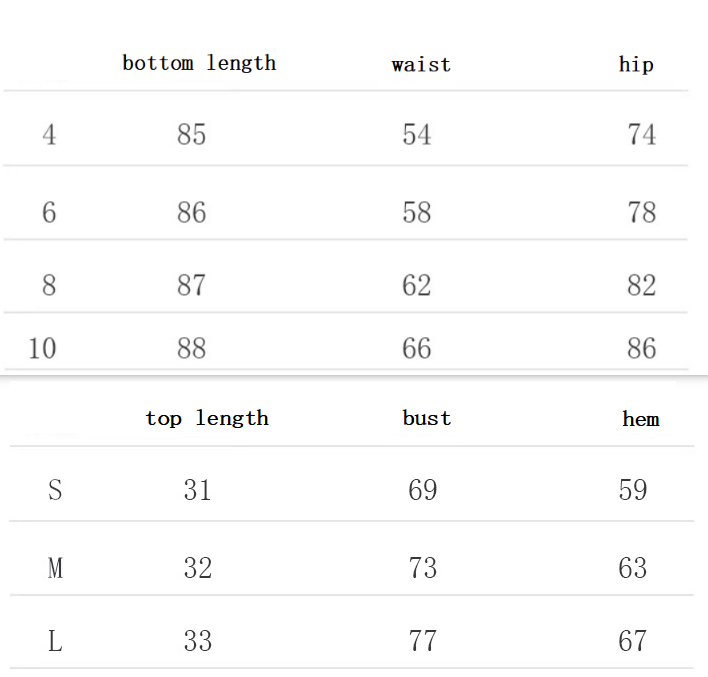This screenshot has width=708, height=677.
Task: Click the size L row label
Action: pos(55,641)
